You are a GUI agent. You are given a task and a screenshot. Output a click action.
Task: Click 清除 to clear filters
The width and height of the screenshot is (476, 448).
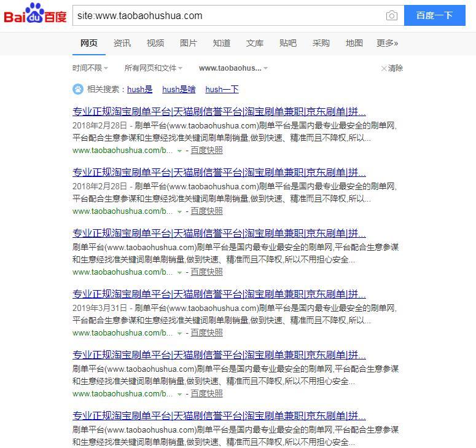[x=396, y=68]
